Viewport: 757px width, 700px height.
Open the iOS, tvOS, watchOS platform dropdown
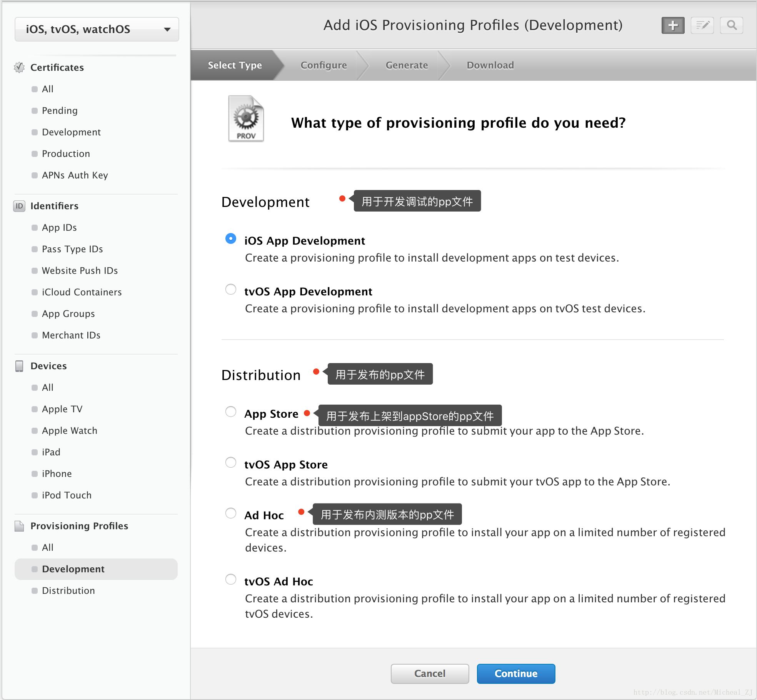point(97,29)
